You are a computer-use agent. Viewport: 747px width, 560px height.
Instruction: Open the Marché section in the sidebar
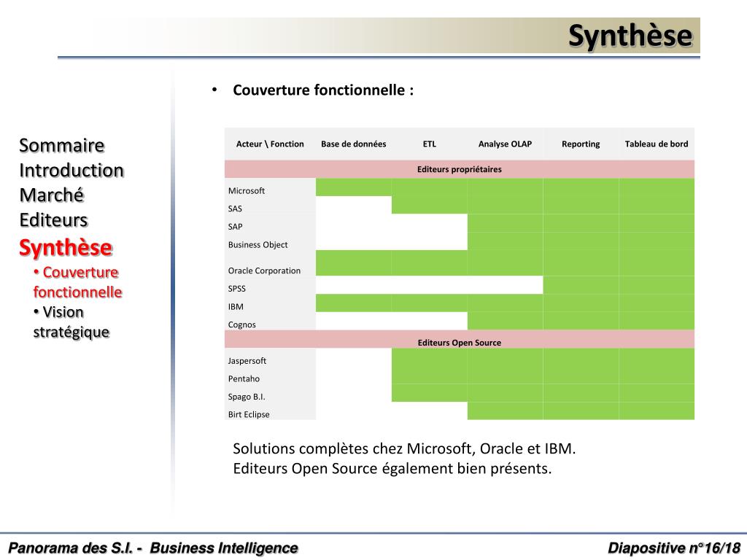pos(52,195)
